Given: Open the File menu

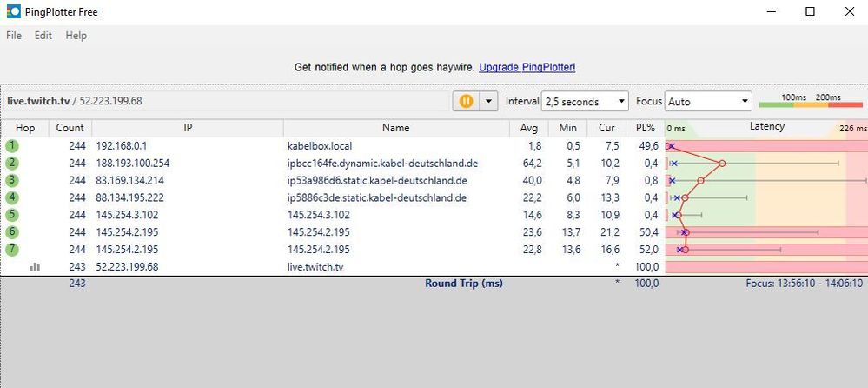Looking at the screenshot, I should [15, 36].
